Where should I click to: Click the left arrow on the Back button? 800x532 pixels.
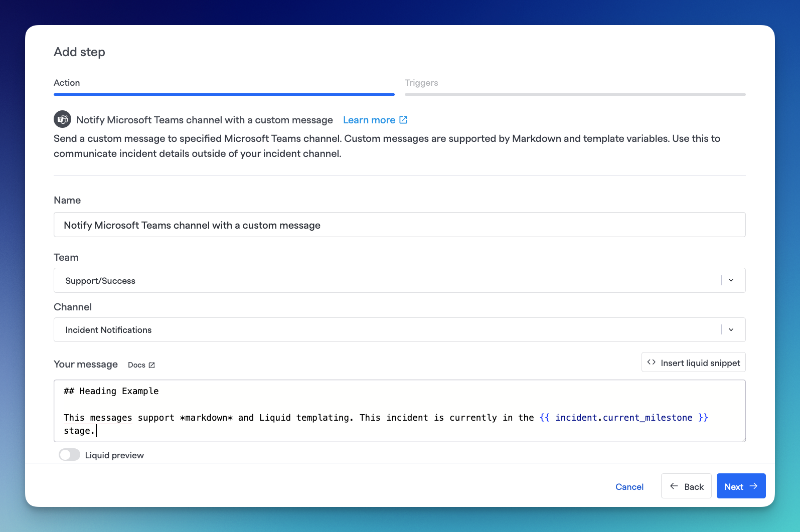(674, 486)
